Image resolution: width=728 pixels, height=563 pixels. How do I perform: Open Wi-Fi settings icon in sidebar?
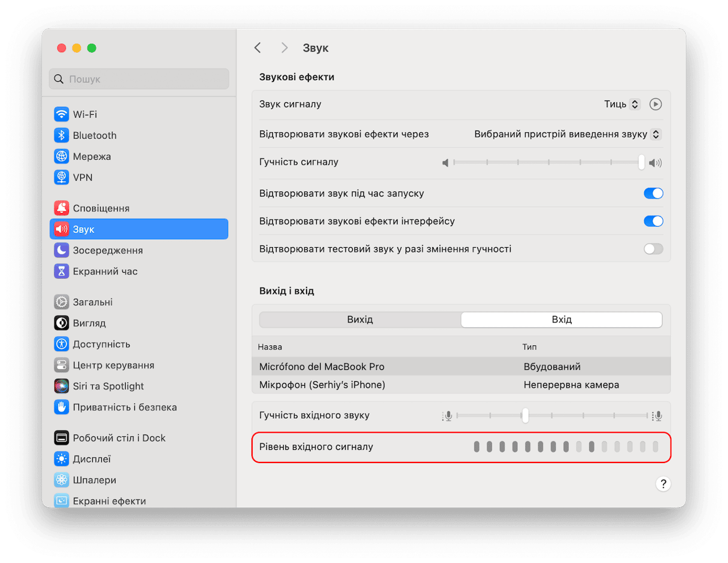[x=61, y=114]
